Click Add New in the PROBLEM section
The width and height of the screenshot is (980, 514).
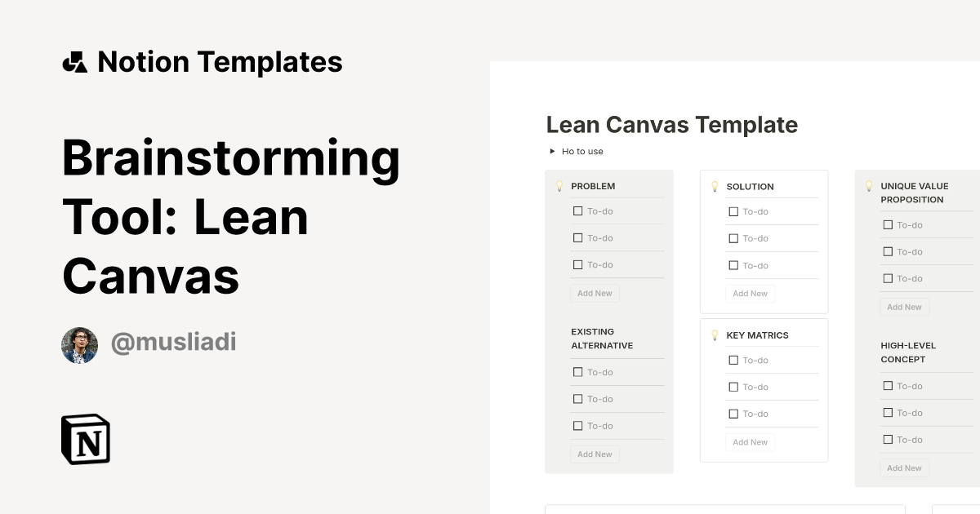coord(595,293)
